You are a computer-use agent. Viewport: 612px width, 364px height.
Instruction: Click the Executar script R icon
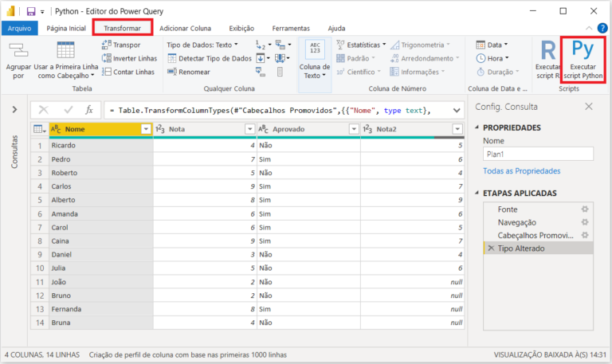pyautogui.click(x=549, y=52)
